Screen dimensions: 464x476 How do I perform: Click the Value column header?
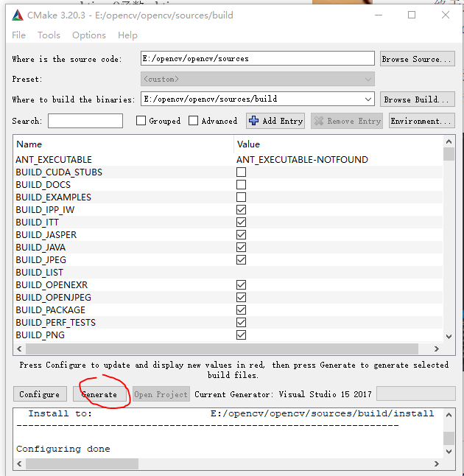coord(248,144)
